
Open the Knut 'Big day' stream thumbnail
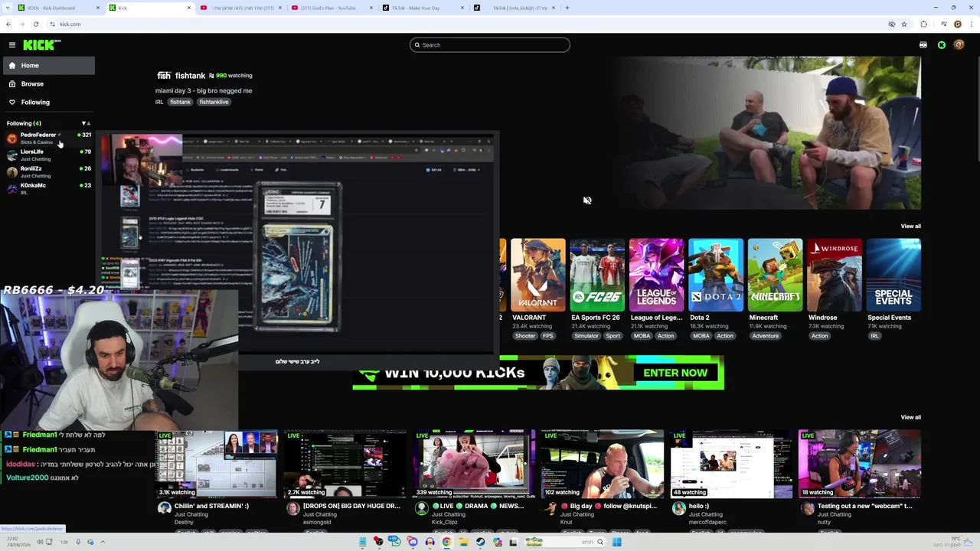[603, 464]
